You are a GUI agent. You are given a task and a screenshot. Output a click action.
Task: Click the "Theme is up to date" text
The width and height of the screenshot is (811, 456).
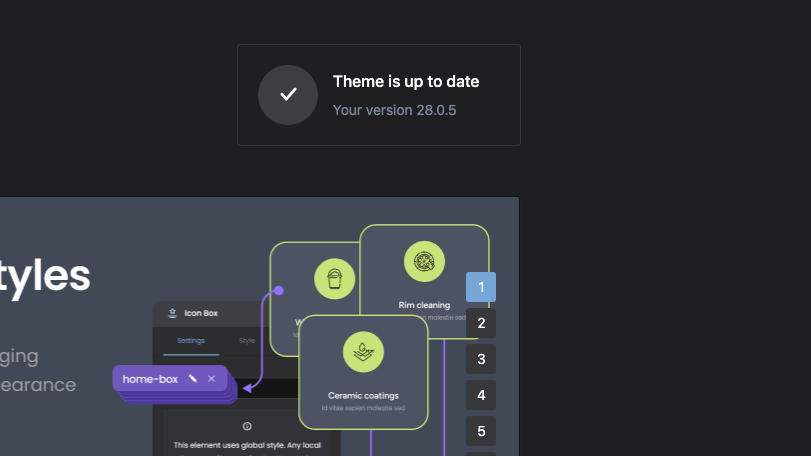[x=406, y=82]
